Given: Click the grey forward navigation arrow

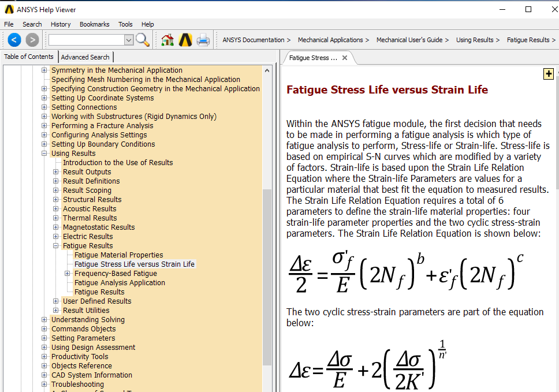Looking at the screenshot, I should (32, 40).
